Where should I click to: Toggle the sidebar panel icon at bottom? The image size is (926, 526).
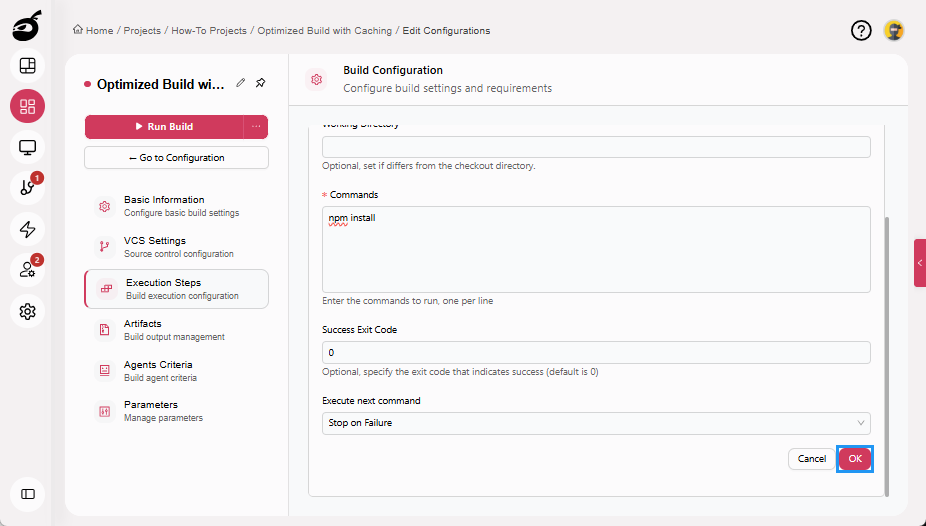pyautogui.click(x=28, y=494)
